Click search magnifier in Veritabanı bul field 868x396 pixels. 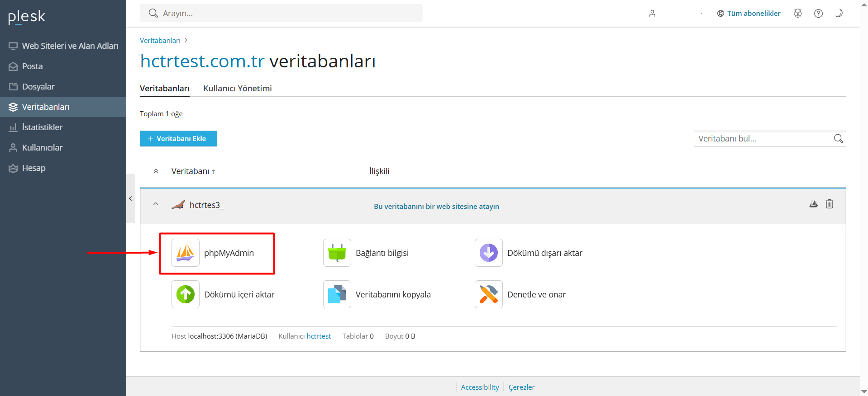point(838,138)
